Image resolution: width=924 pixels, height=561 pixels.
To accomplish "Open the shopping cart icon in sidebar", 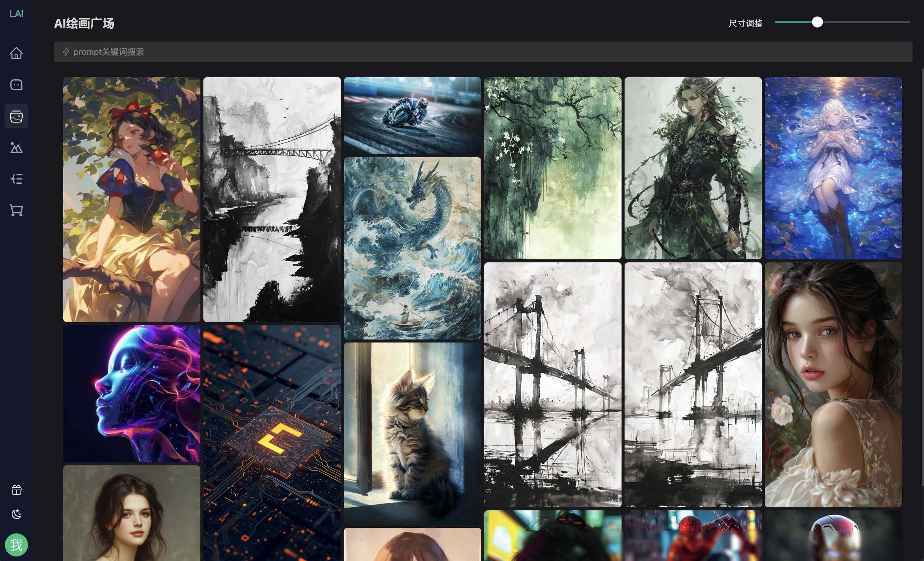I will click(16, 210).
